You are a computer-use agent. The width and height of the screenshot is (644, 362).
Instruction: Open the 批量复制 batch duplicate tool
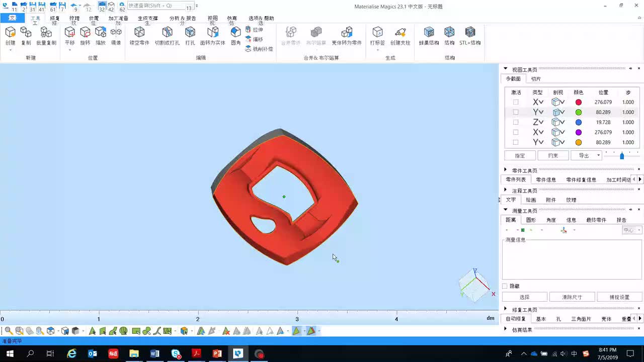[46, 36]
